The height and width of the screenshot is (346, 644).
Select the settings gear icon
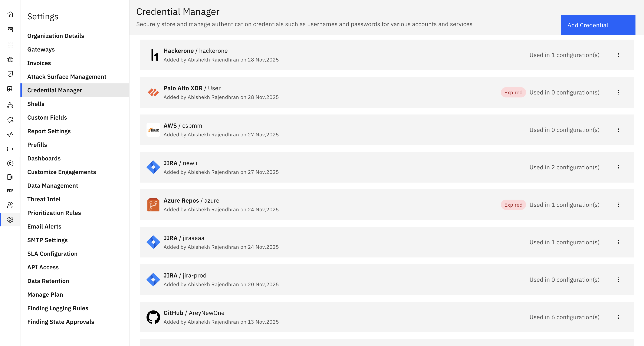coord(10,220)
